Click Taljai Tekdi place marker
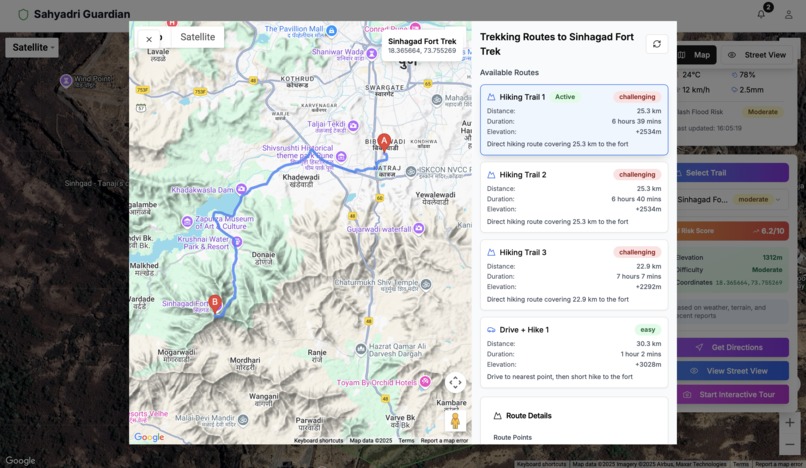The width and height of the screenshot is (806, 468). pos(353,125)
